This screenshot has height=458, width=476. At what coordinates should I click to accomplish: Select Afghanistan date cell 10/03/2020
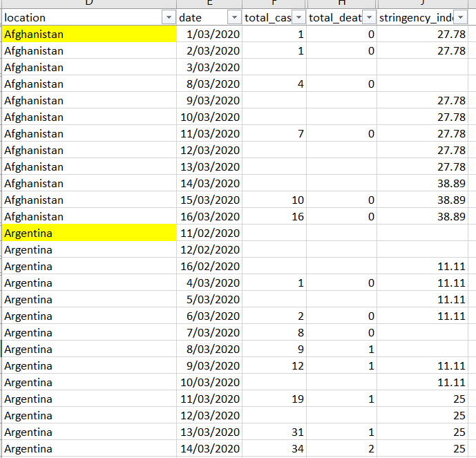(x=209, y=117)
